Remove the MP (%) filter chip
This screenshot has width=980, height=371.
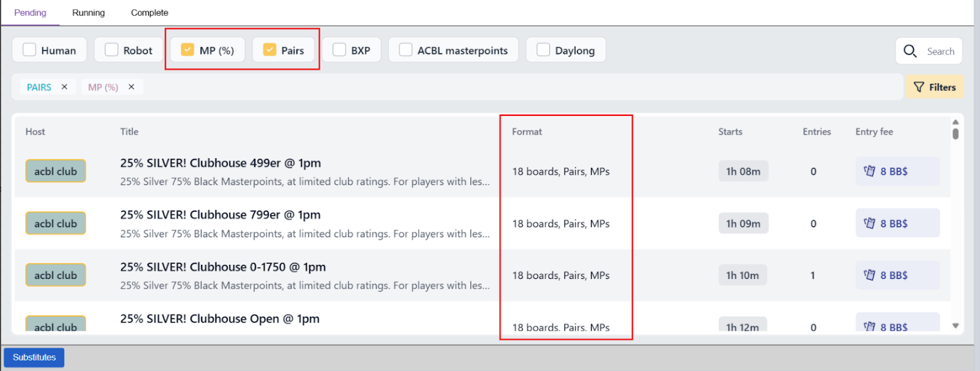[x=131, y=87]
